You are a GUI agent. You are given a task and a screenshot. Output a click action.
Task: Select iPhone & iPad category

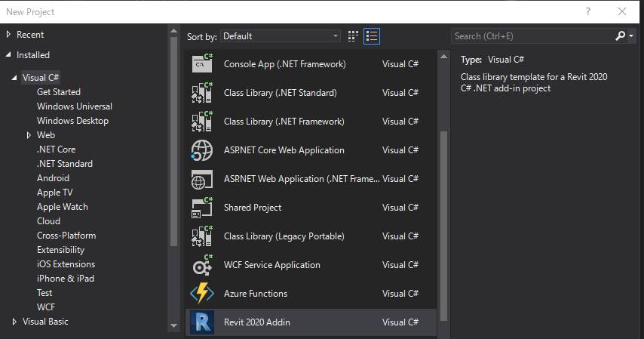66,279
